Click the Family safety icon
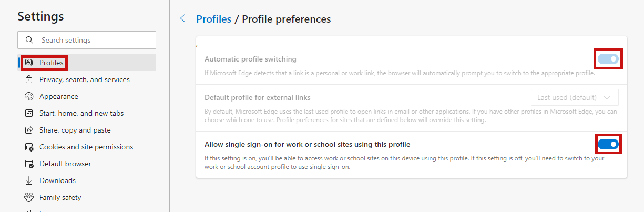 point(29,198)
